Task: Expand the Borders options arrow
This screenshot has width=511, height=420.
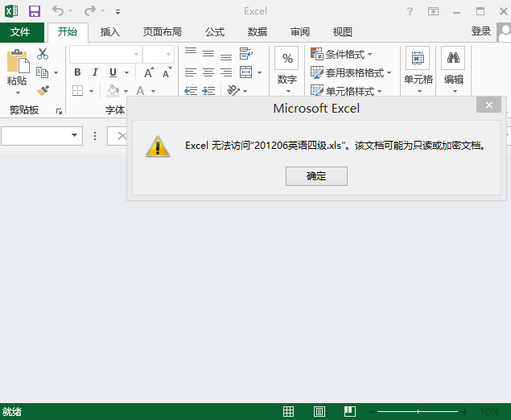Action: 91,91
